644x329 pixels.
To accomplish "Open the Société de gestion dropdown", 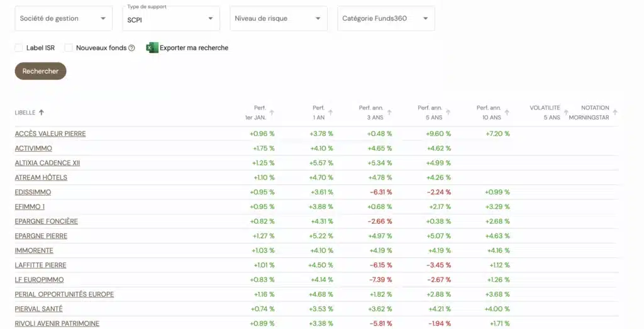I will point(64,18).
